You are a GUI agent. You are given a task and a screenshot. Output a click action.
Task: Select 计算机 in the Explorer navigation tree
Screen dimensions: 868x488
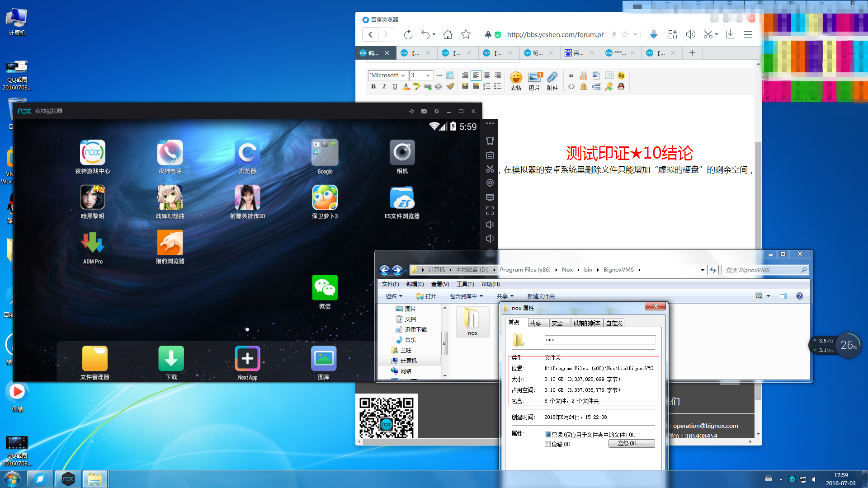point(409,361)
